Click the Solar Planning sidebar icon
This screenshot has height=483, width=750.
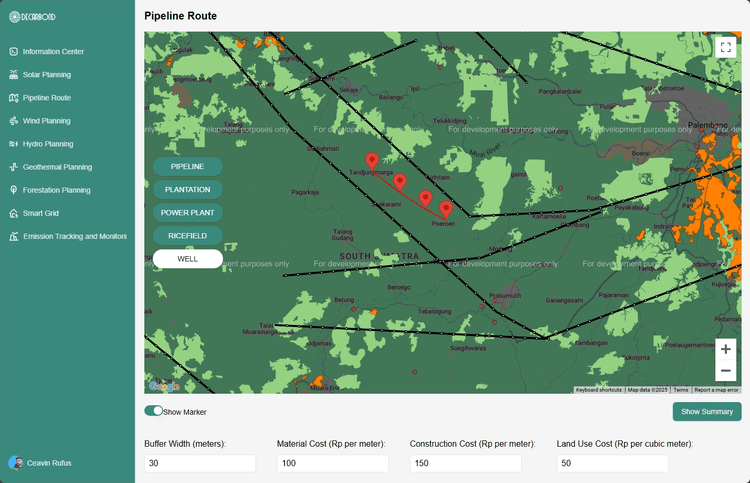[14, 75]
